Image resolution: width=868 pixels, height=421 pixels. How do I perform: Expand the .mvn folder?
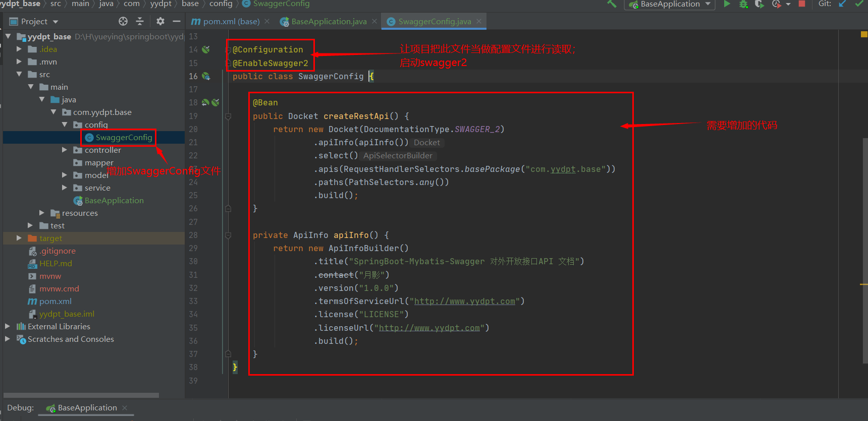point(19,62)
